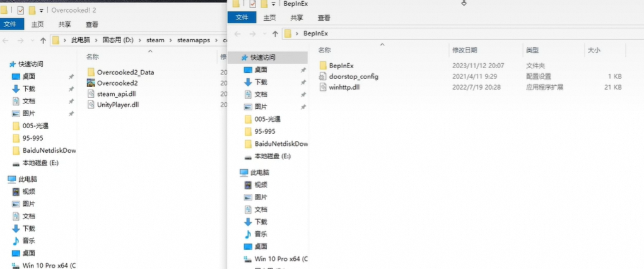The height and width of the screenshot is (269, 644).
Task: Select the UnityPlayer.dll file icon
Action: coord(91,104)
